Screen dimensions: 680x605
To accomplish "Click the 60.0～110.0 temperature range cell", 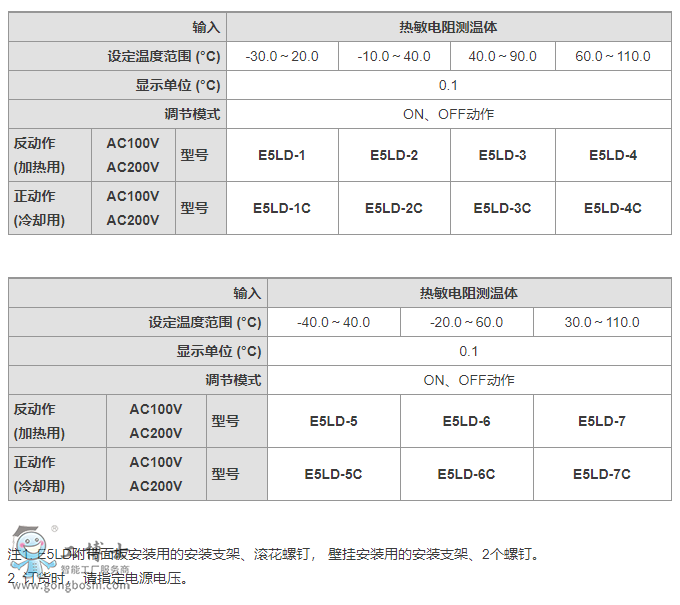I will click(613, 56).
